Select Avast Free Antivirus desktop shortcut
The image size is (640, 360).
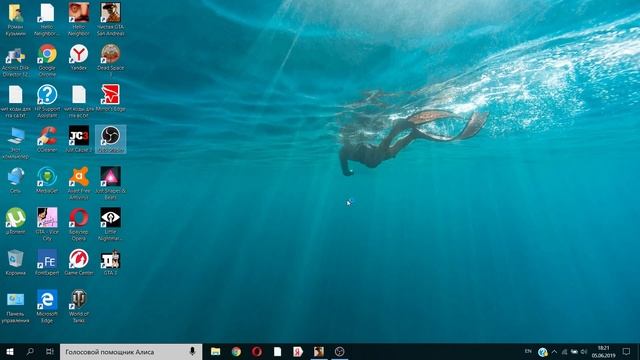click(79, 183)
